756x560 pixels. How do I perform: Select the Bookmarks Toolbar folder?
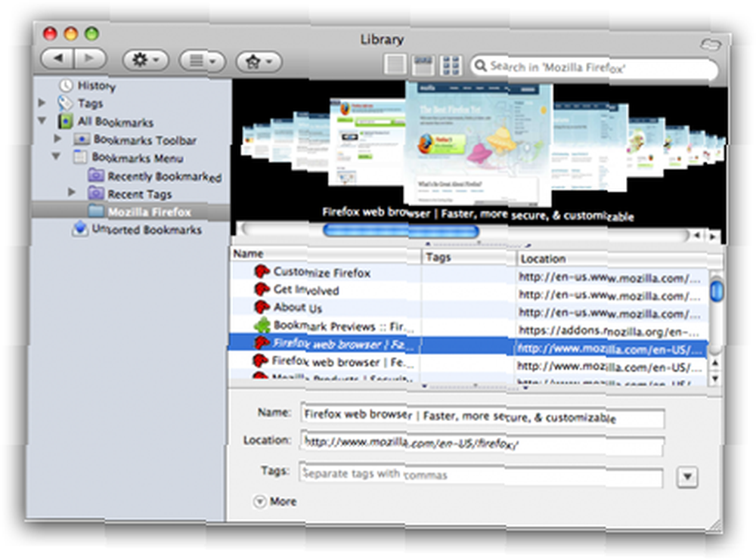144,140
